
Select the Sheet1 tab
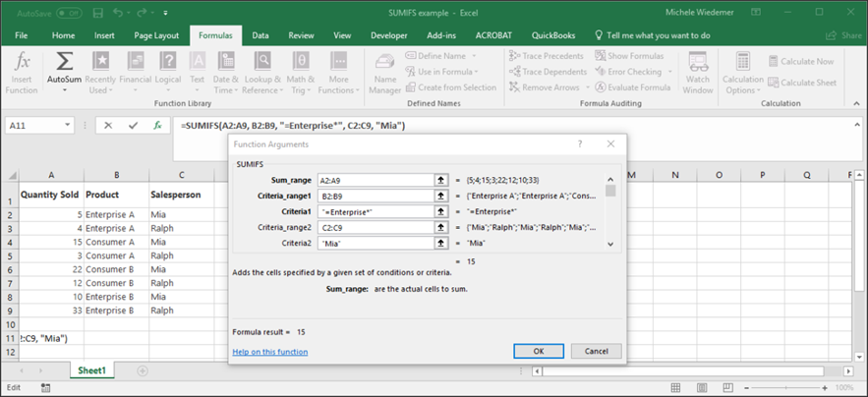91,370
